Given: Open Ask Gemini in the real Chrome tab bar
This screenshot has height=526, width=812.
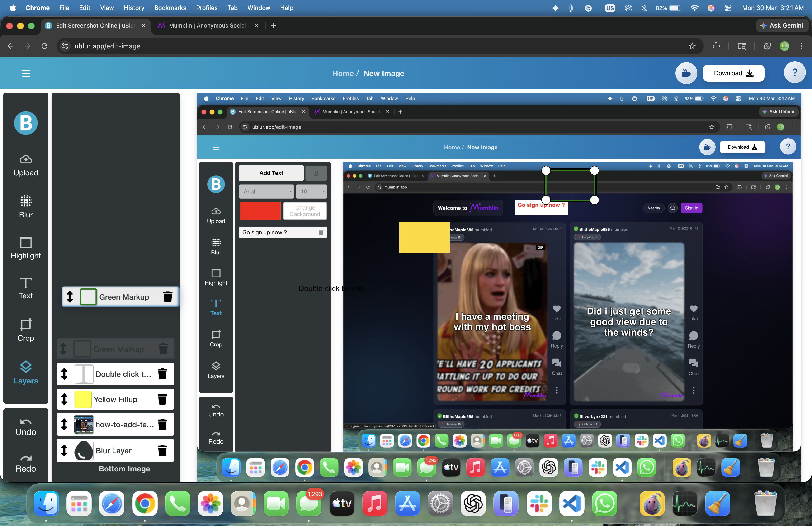Looking at the screenshot, I should [x=782, y=26].
